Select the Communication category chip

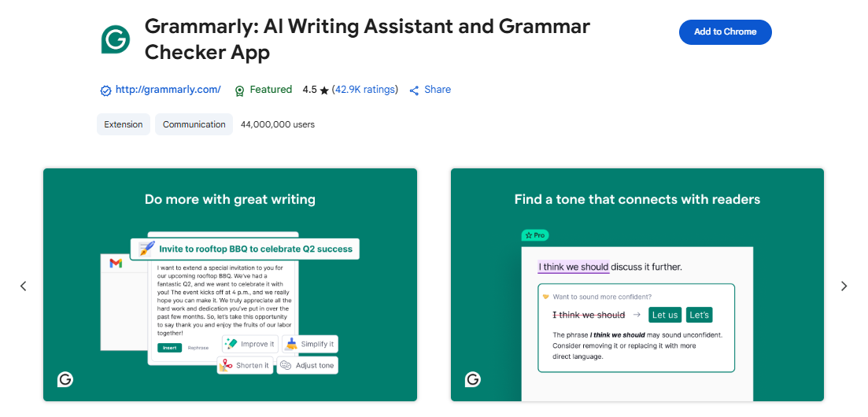(194, 124)
